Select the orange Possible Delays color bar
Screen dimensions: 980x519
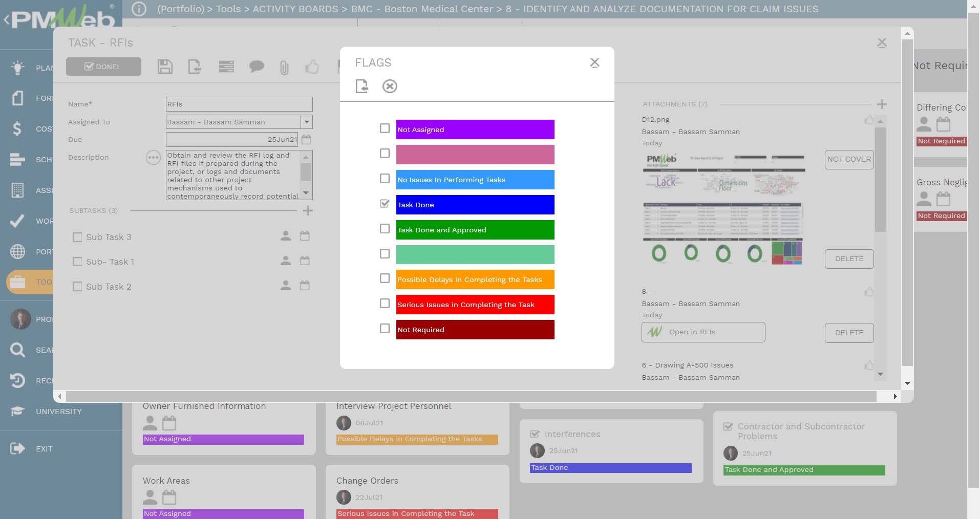coord(475,279)
